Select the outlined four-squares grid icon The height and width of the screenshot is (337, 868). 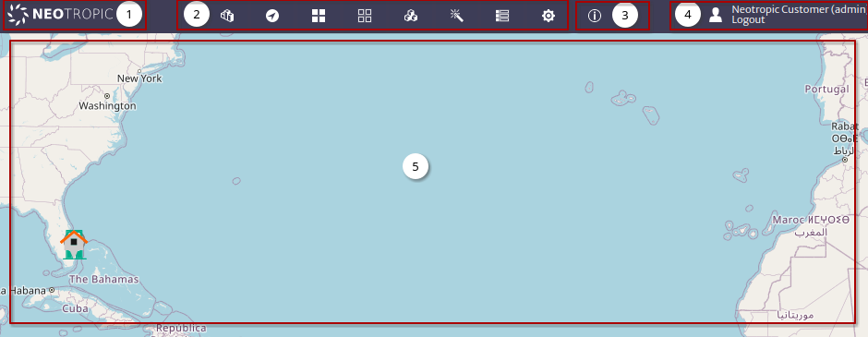[x=364, y=16]
